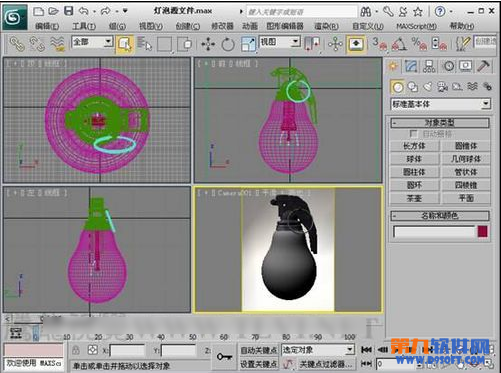
Task: Open the 创建(C) menu
Action: pyautogui.click(x=188, y=26)
